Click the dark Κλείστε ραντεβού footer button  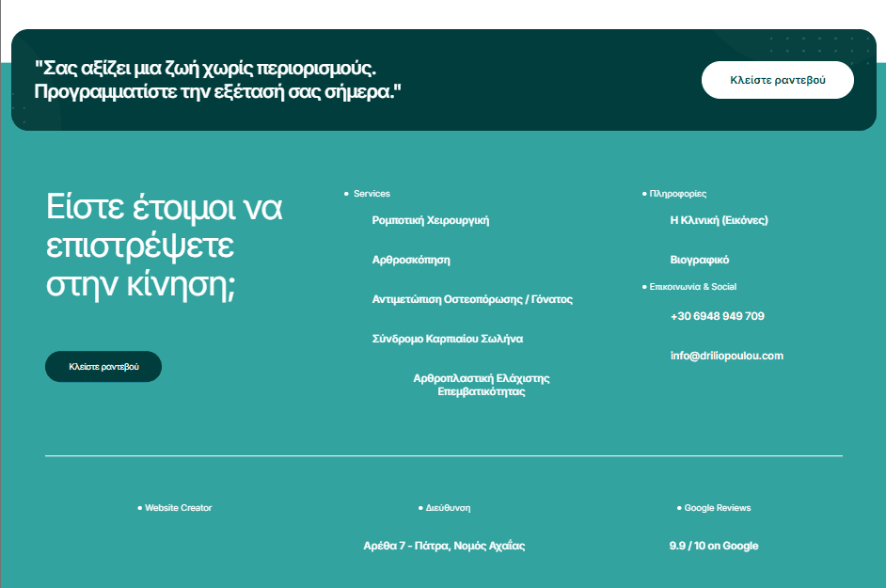tap(103, 366)
